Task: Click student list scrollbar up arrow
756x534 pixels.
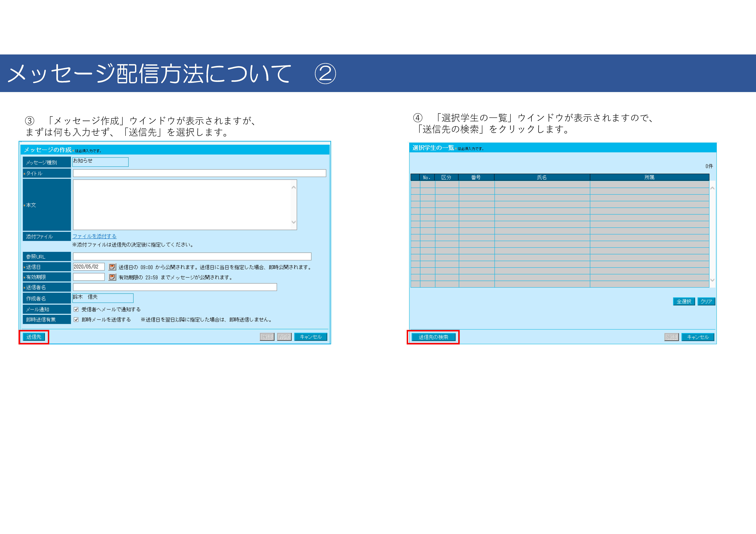Action: [712, 188]
